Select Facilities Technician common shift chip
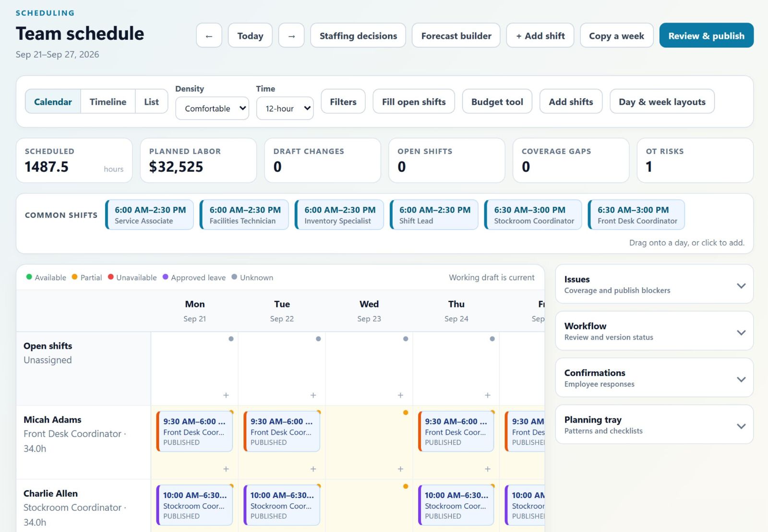The image size is (768, 532). (x=244, y=215)
